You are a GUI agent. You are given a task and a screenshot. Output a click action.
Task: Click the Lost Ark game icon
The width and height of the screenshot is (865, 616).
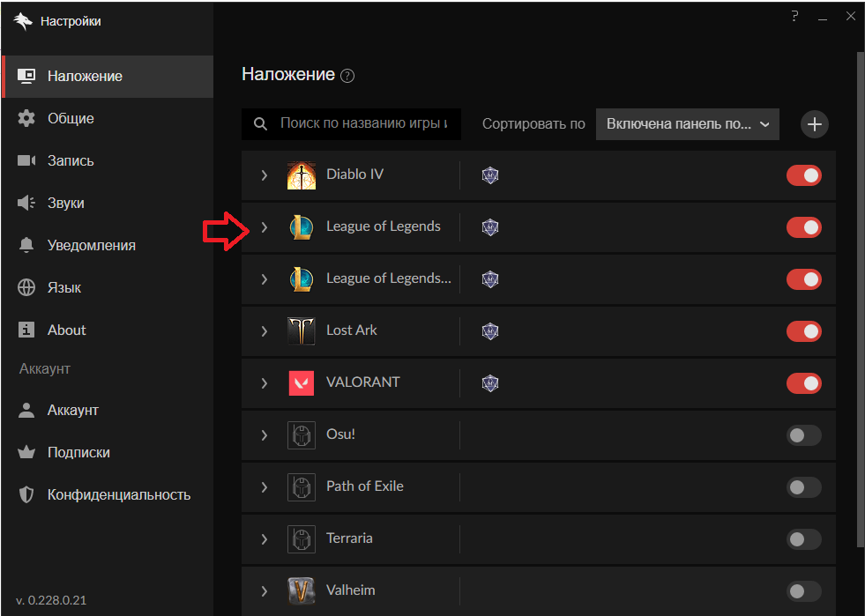302,331
